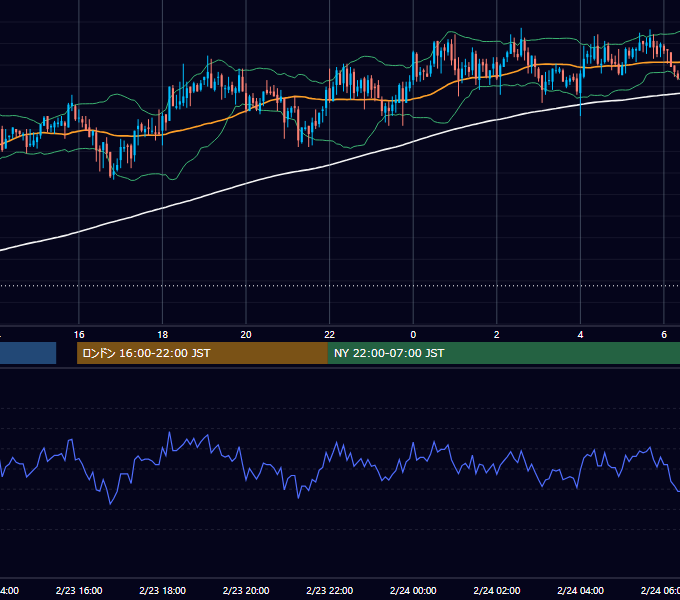Click the 2/23 16:00 date label
The height and width of the screenshot is (600, 680).
[79, 590]
